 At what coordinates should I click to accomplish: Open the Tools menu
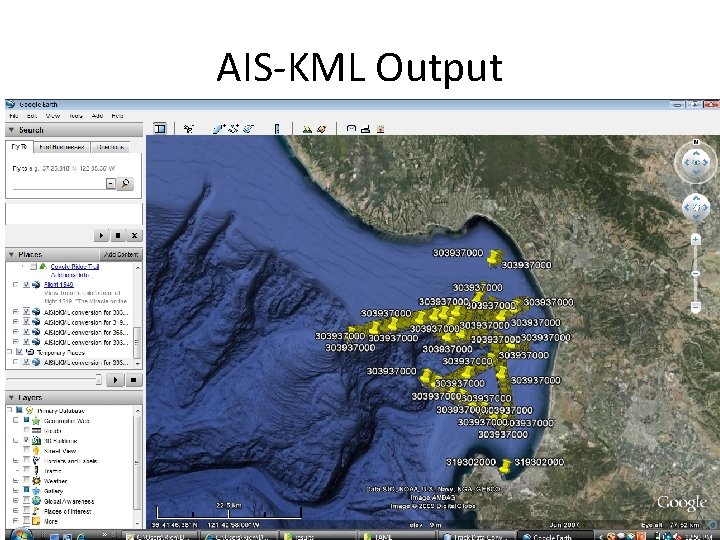click(76, 116)
